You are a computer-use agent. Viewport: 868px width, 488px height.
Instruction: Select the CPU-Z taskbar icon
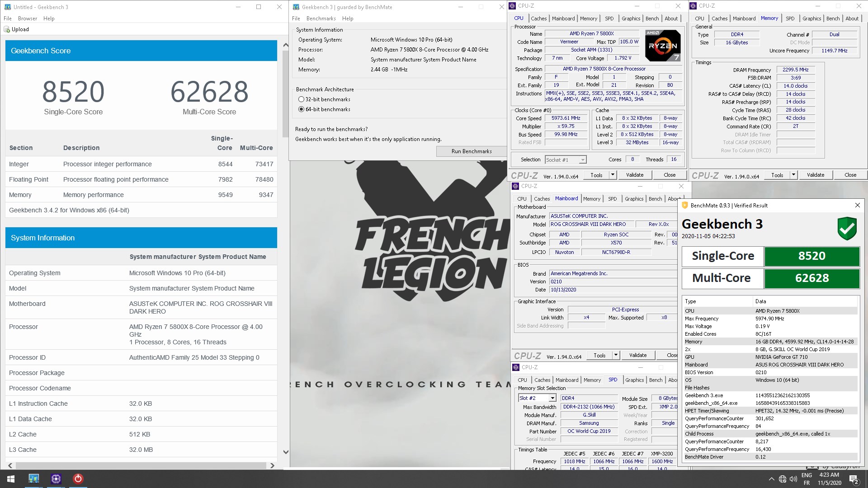point(56,479)
